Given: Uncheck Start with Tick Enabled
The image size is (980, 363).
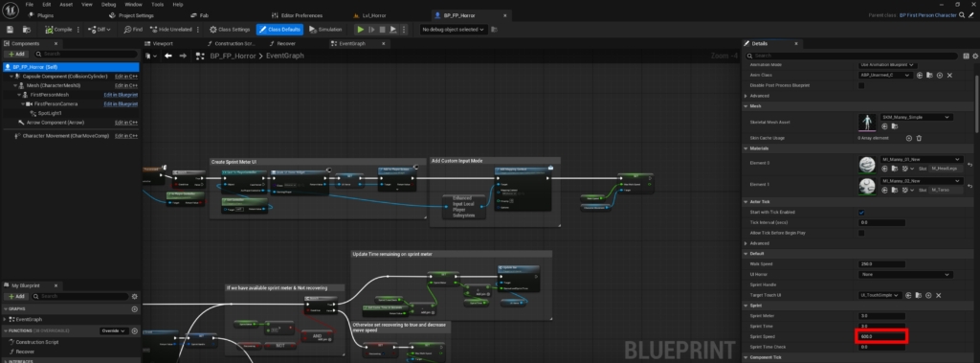Looking at the screenshot, I should 861,213.
